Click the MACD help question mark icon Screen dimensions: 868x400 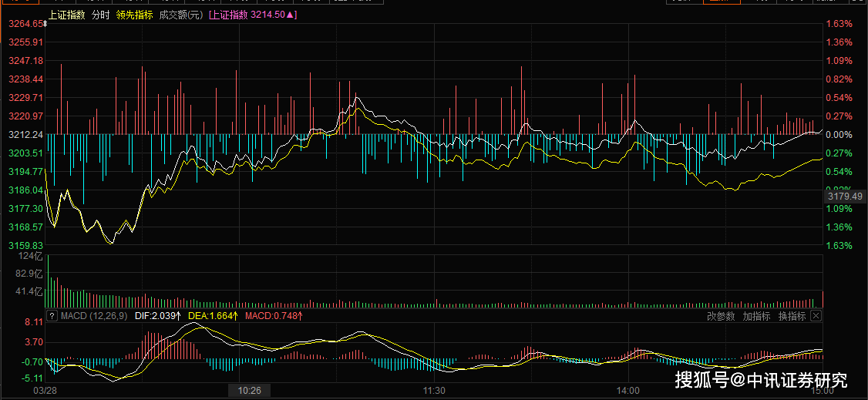(x=52, y=316)
